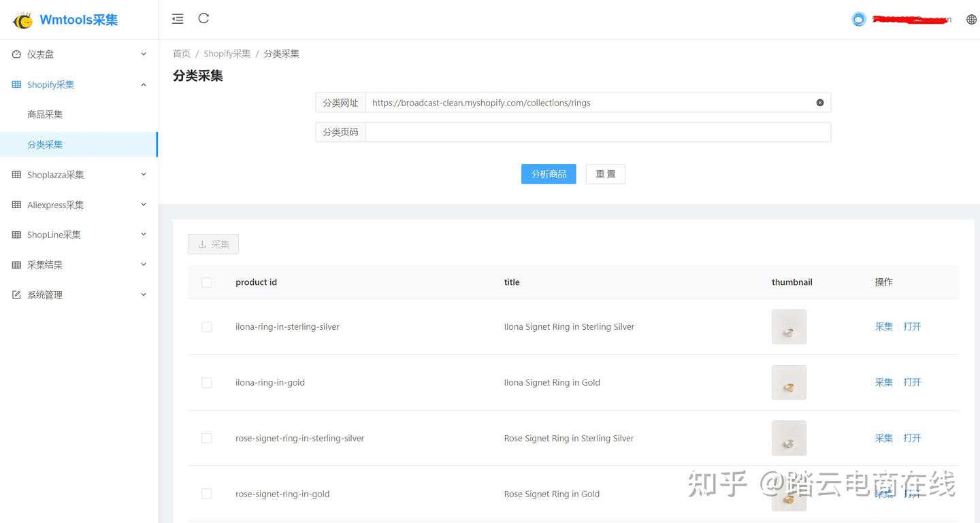Check the box for ilona-ring-in-sterling-silver
The height and width of the screenshot is (523, 980).
coord(207,326)
